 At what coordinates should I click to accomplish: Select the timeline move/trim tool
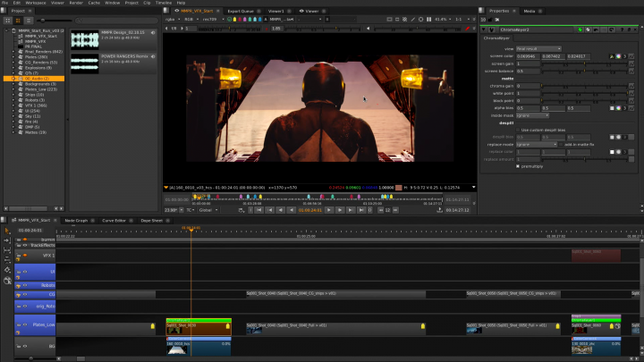[7, 240]
